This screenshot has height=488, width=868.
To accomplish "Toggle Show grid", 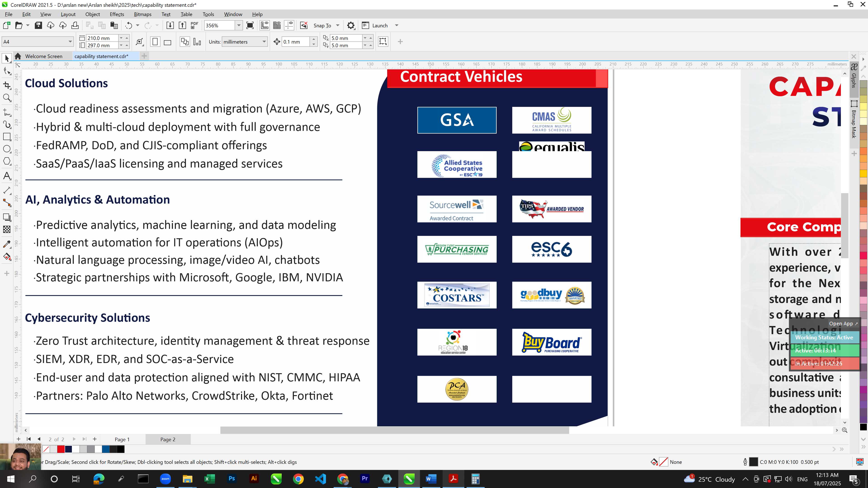I will click(277, 25).
